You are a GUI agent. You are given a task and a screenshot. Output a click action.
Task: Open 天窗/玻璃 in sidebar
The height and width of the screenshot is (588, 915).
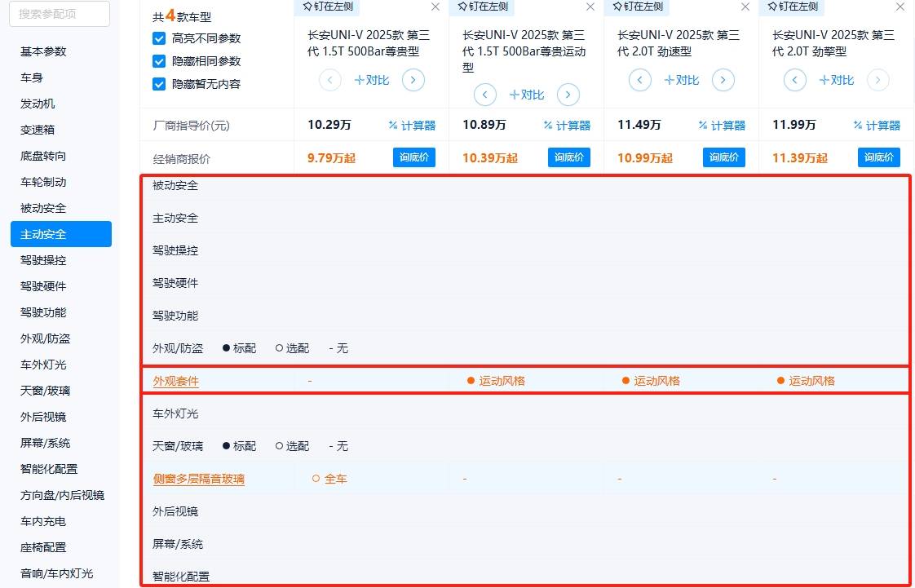[45, 391]
